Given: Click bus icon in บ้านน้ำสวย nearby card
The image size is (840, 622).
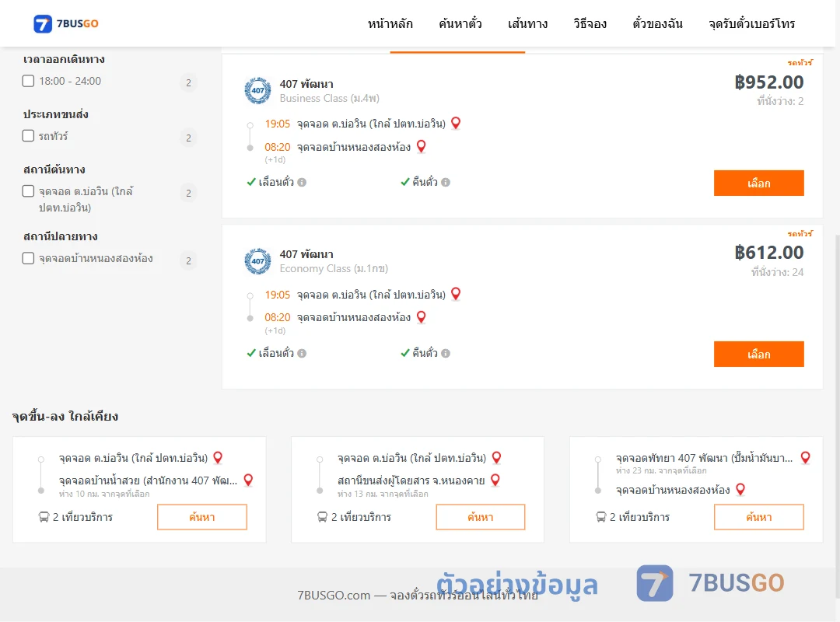Looking at the screenshot, I should pyautogui.click(x=44, y=517).
